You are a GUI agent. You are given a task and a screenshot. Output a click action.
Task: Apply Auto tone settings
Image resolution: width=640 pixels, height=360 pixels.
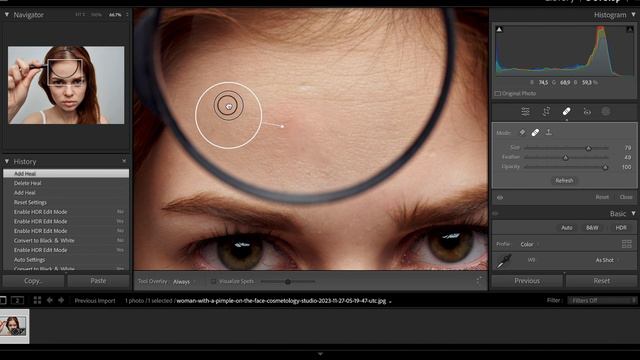coord(567,228)
